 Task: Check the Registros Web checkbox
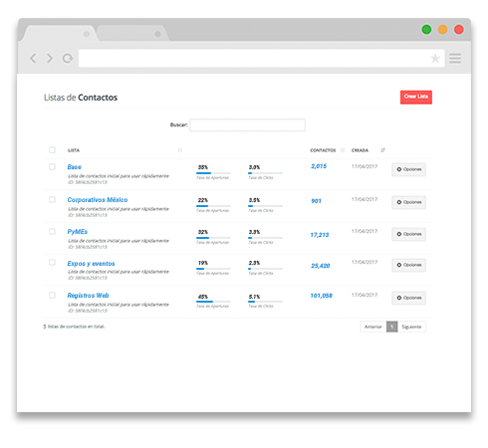[x=52, y=295]
